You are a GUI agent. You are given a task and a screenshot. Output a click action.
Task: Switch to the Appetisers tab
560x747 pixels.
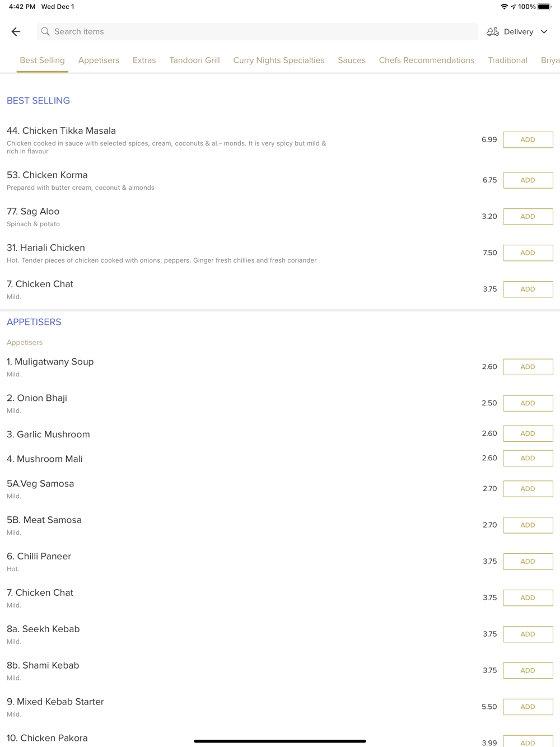pos(99,60)
